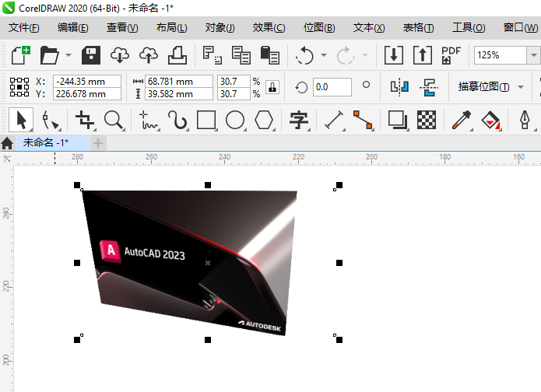Image resolution: width=541 pixels, height=392 pixels.
Task: Select the Freehand drawing tool
Action: point(149,120)
